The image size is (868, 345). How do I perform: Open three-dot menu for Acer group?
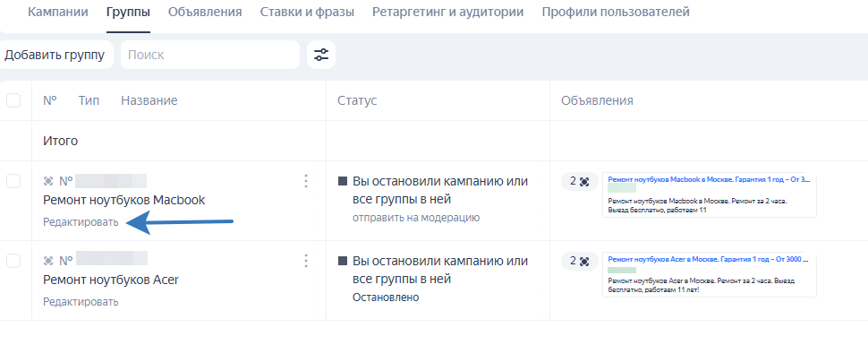[305, 261]
